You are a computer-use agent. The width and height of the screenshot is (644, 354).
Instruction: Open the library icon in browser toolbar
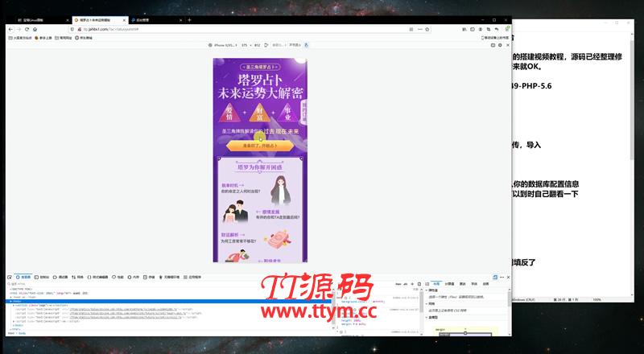(464, 30)
